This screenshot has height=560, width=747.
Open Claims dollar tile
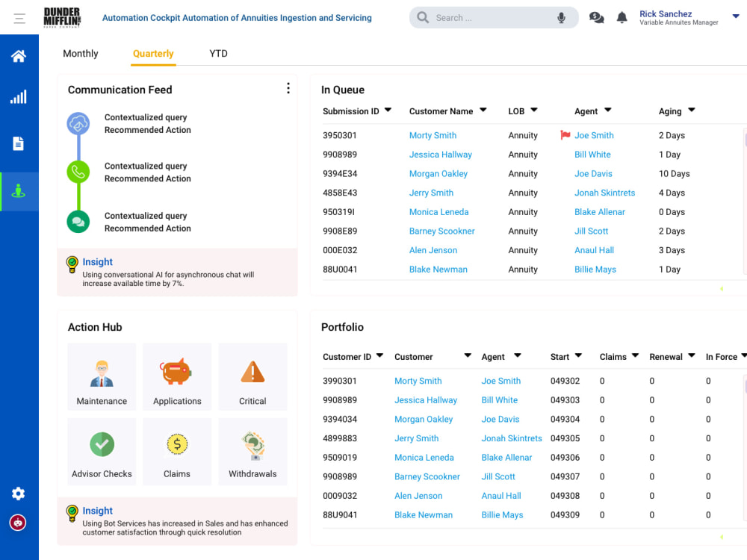click(177, 452)
